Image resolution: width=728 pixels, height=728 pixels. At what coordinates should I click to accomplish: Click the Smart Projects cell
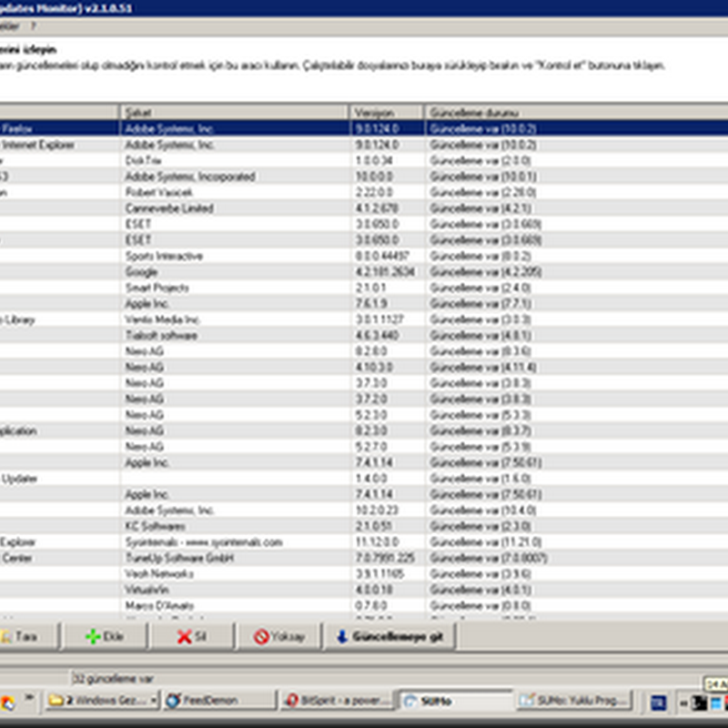235,288
